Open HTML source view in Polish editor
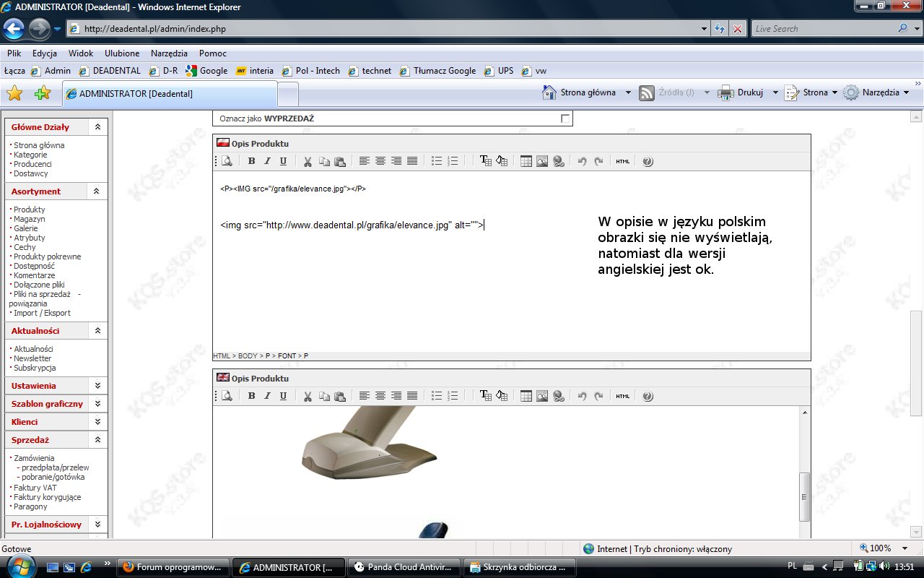Viewport: 924px width, 578px height. [622, 161]
